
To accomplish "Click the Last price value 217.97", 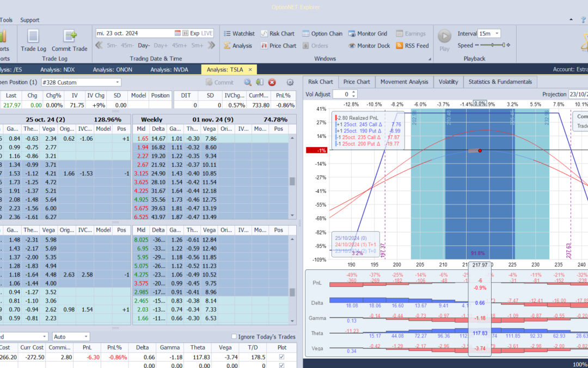I will [12, 105].
